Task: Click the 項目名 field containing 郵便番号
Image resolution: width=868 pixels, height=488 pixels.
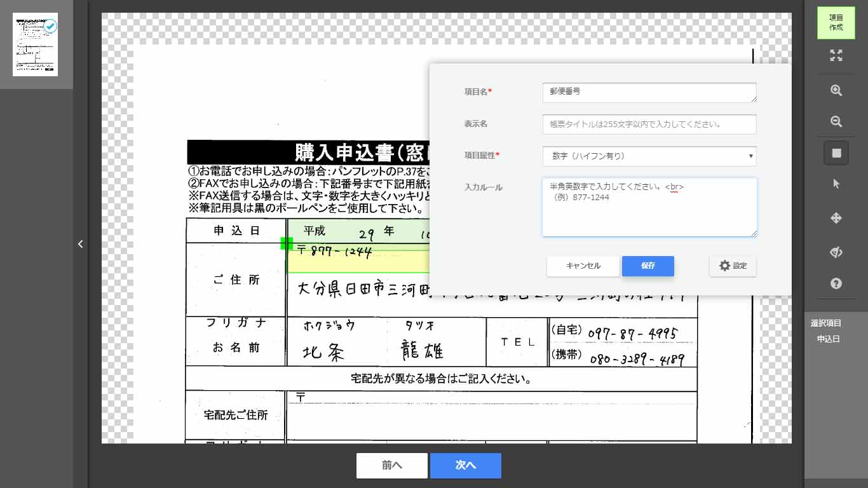Action: coord(649,92)
